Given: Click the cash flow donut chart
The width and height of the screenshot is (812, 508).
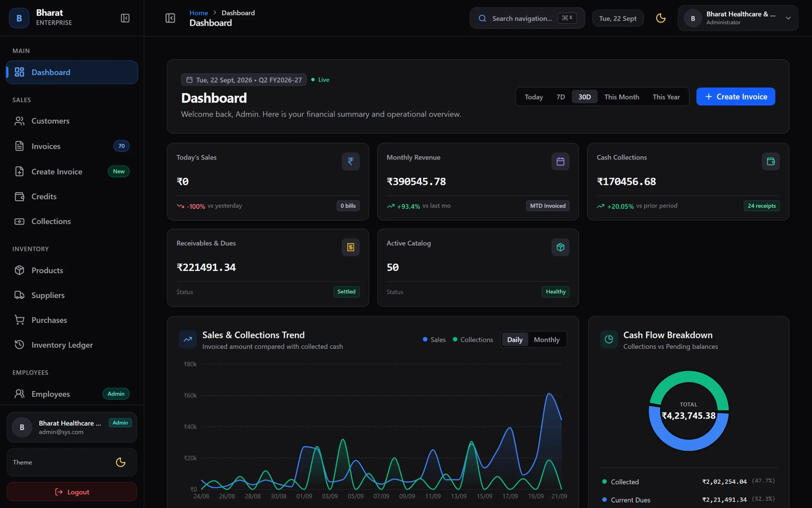Looking at the screenshot, I should pos(689,411).
